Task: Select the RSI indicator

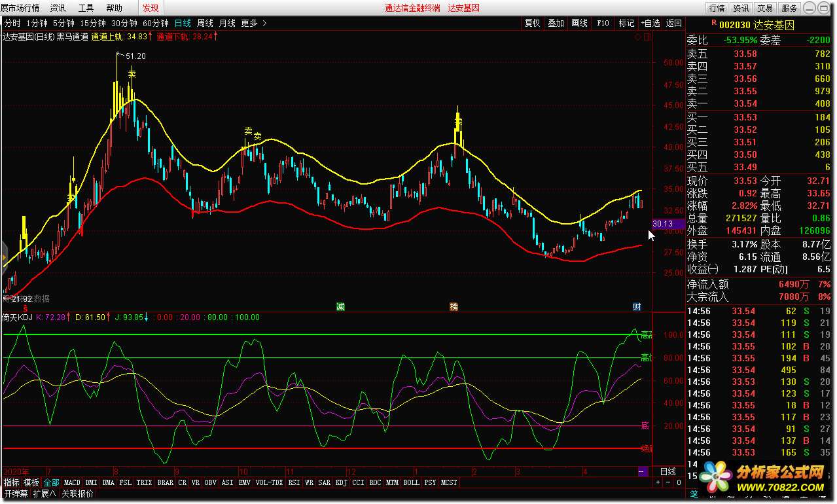Action: tap(294, 482)
